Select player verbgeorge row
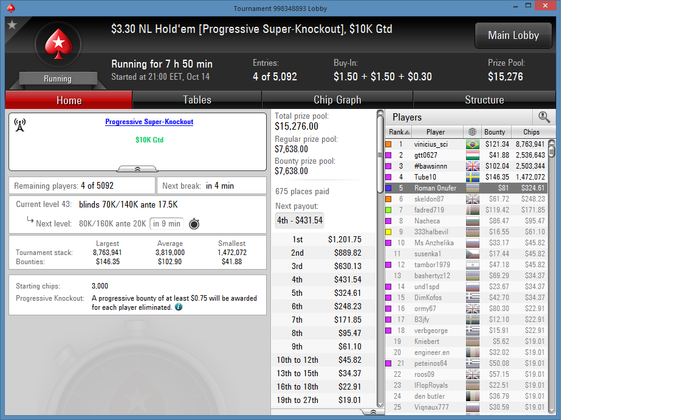 point(466,330)
